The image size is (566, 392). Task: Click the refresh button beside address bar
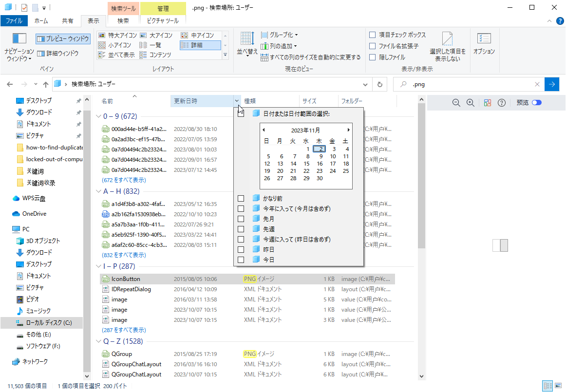coord(380,84)
